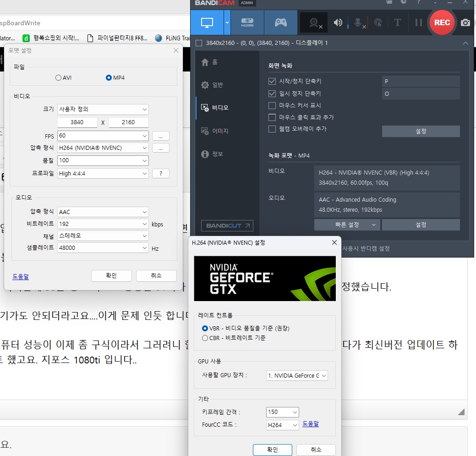The width and height of the screenshot is (476, 456).
Task: Open the 빠른 설정 dropdown button
Action: click(347, 225)
